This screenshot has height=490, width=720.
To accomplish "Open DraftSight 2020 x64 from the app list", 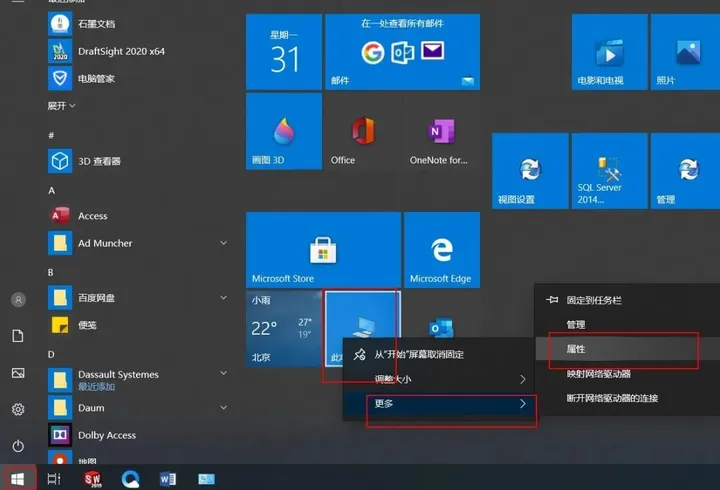I will pos(120,51).
